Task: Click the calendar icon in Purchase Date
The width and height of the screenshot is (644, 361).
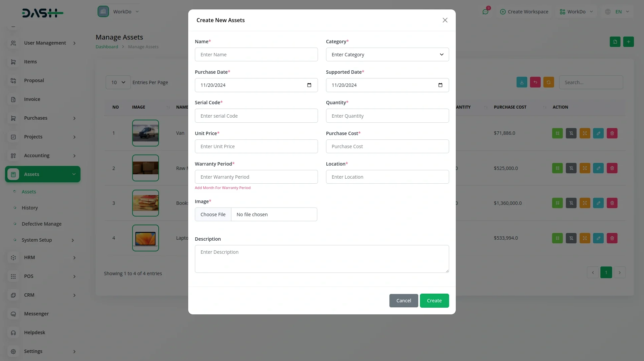Action: tap(309, 85)
